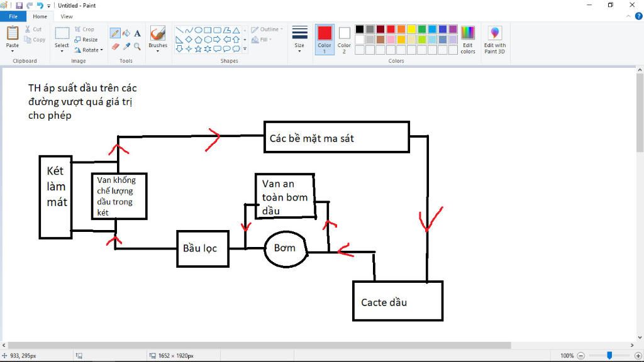
Task: Activate the Color 2 selector
Action: click(x=344, y=40)
